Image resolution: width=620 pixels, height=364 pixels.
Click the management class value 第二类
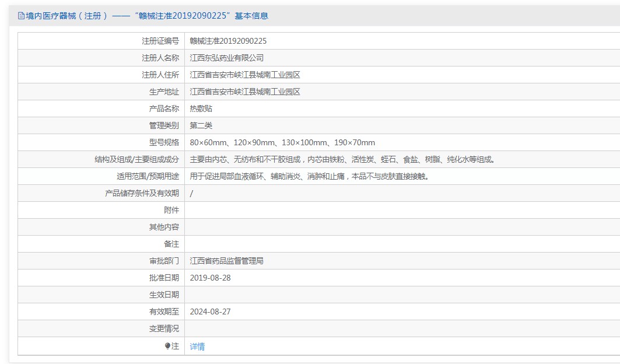point(201,126)
